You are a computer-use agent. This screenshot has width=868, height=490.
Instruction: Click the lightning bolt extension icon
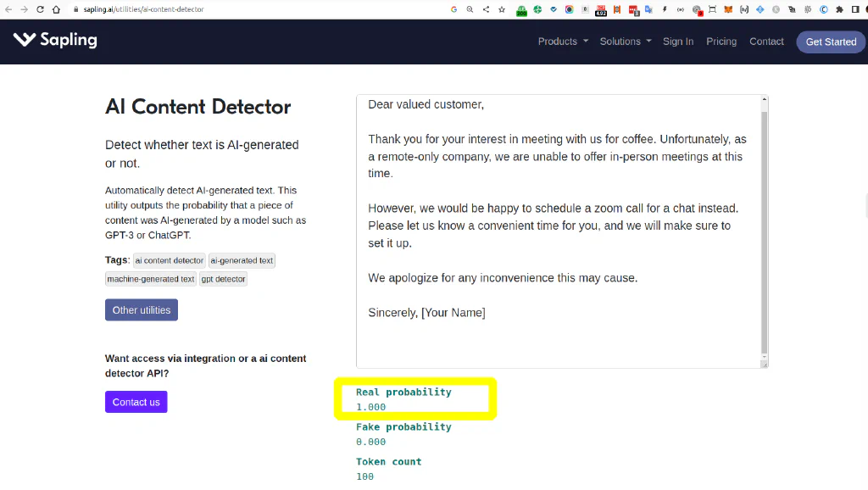(665, 9)
